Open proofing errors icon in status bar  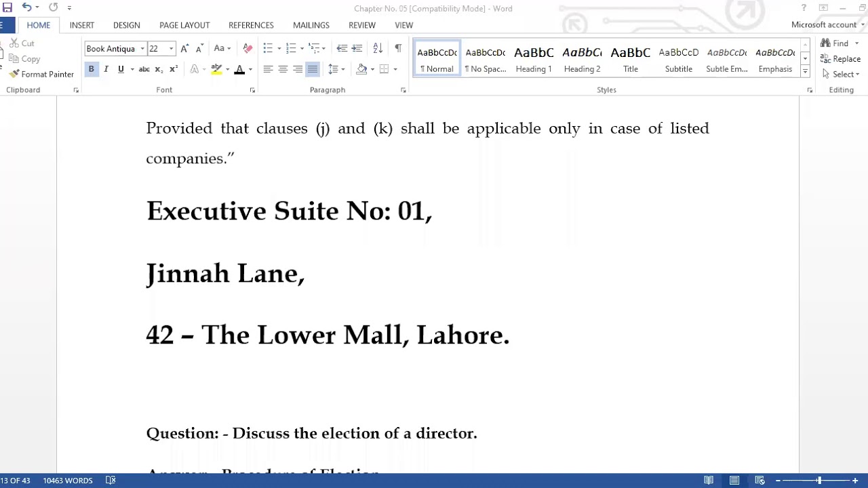[111, 481]
